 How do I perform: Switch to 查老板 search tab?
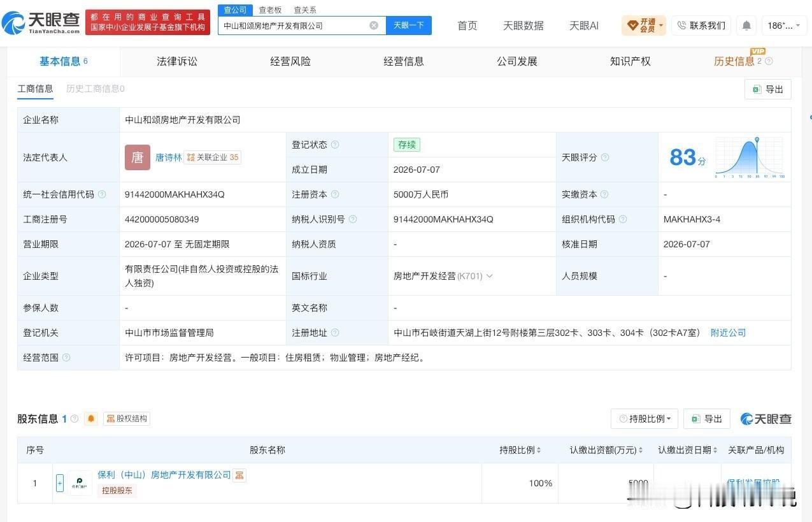click(270, 10)
